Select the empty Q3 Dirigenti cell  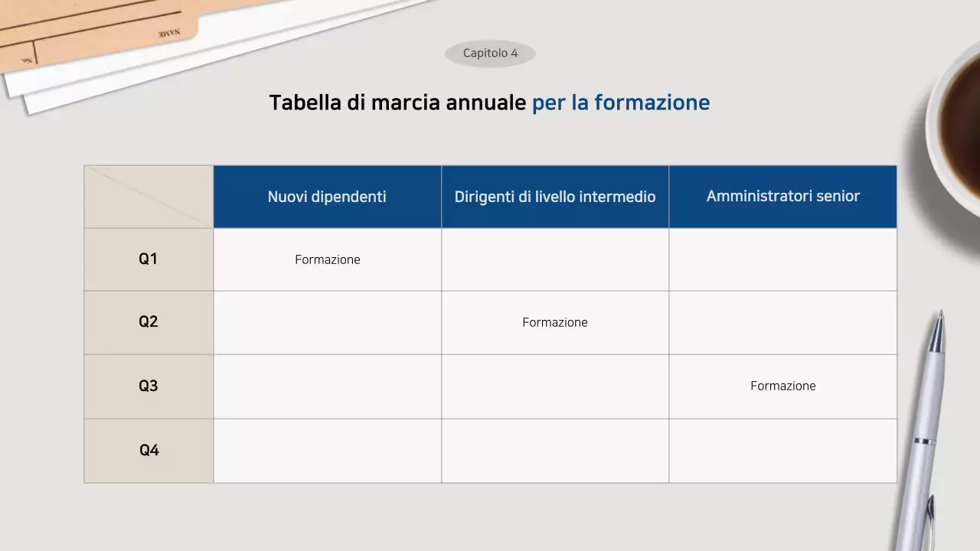coord(555,386)
